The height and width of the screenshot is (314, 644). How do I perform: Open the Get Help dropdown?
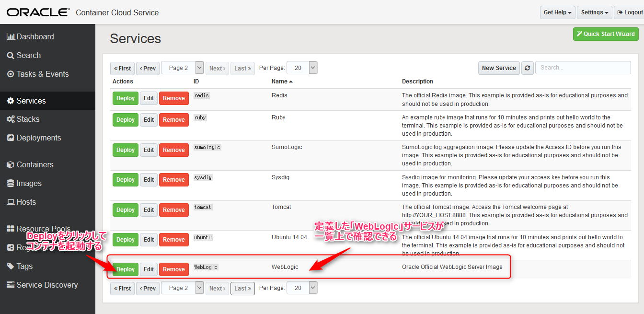[x=558, y=12]
